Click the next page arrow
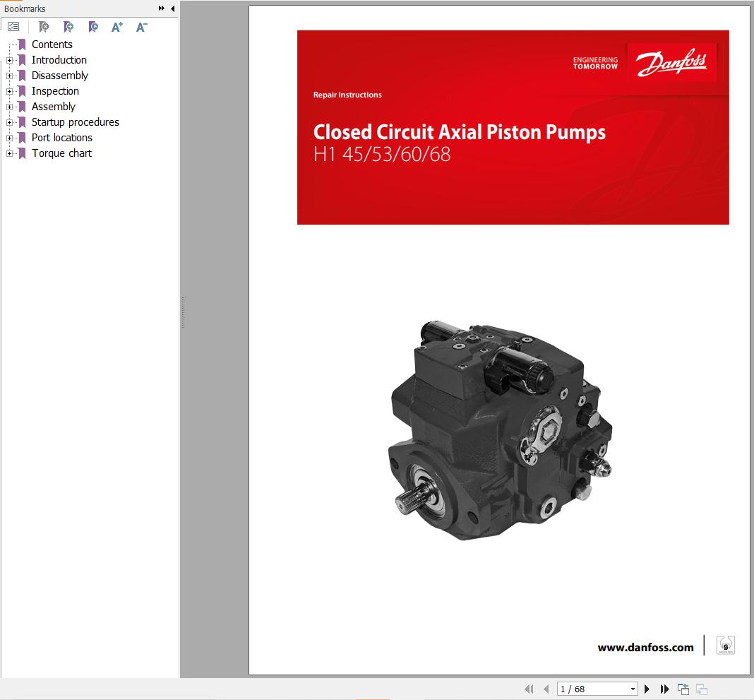The image size is (754, 700). [647, 689]
